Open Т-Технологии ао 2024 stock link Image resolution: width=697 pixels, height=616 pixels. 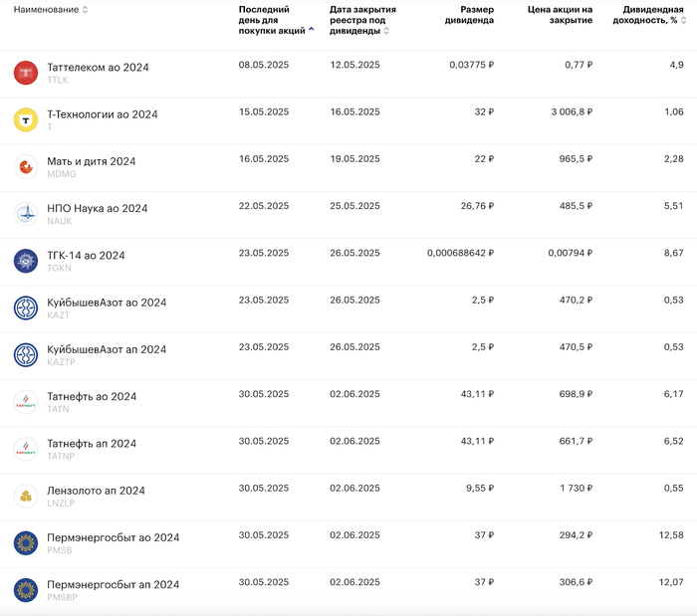(x=103, y=114)
